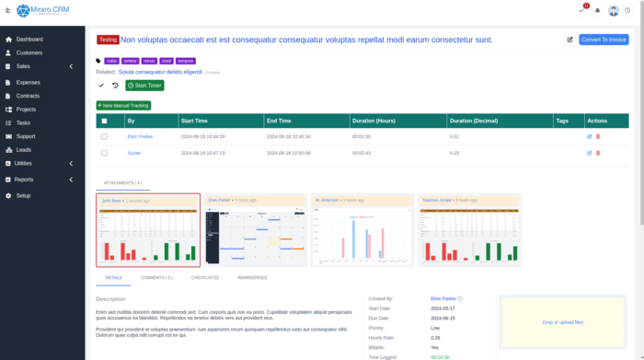
Task: Click the Elvin Parker Created By link
Action: click(443, 298)
